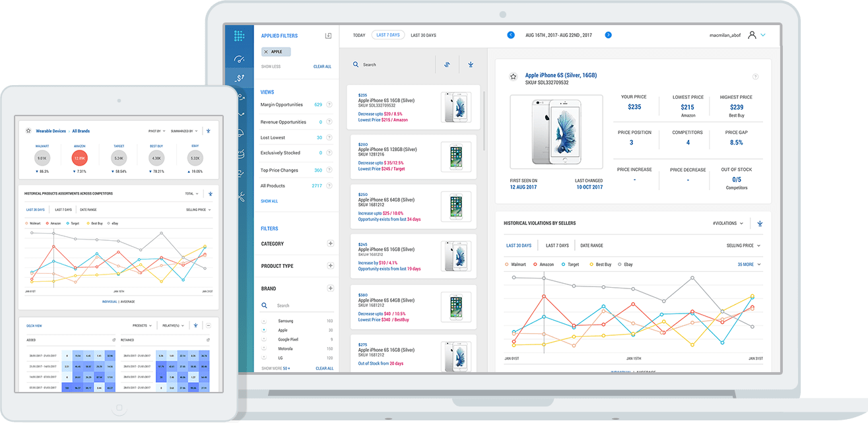Viewport: 868px width, 423px height.
Task: Open the sort icon next to product search
Action: click(447, 64)
